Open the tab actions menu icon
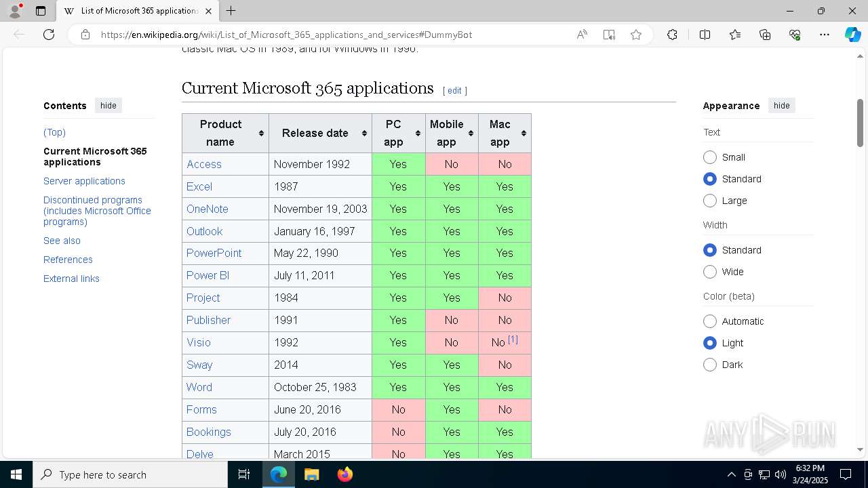The width and height of the screenshot is (868, 488). 41,11
